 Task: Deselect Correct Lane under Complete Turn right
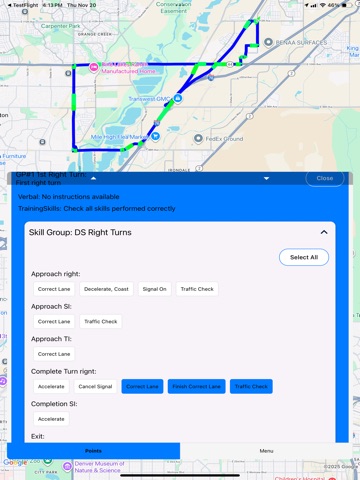[x=142, y=386]
